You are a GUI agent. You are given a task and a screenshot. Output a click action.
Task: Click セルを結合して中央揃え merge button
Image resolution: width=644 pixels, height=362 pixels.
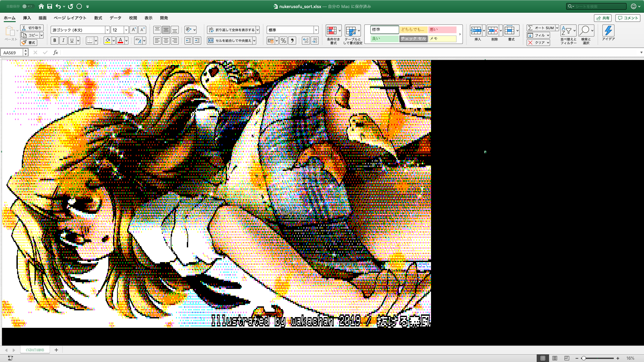230,41
